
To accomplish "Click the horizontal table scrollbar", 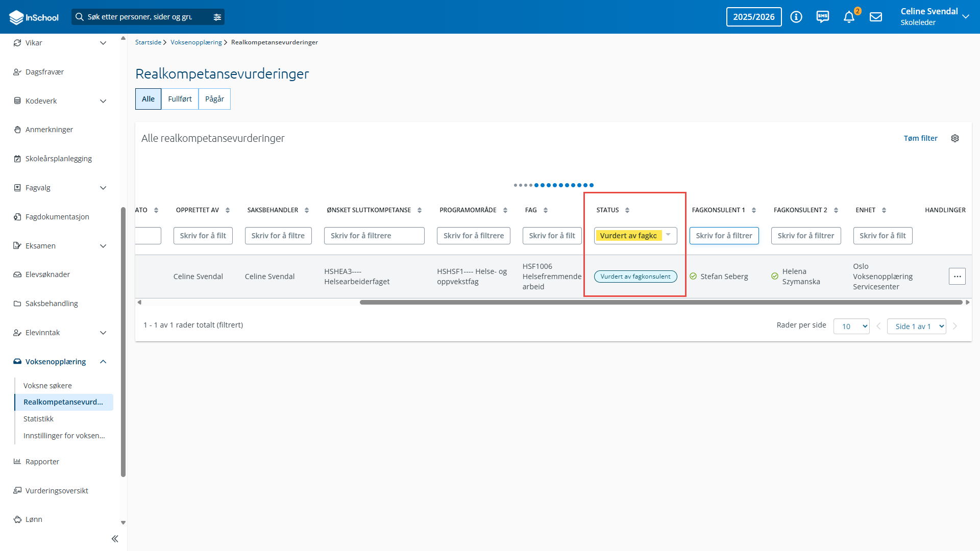I will click(661, 303).
